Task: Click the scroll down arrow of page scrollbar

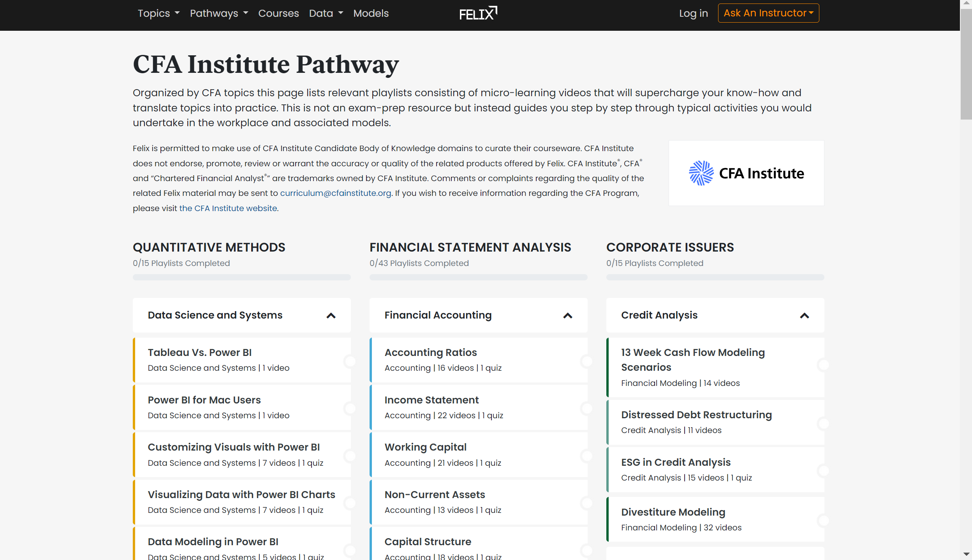Action: coord(966,554)
